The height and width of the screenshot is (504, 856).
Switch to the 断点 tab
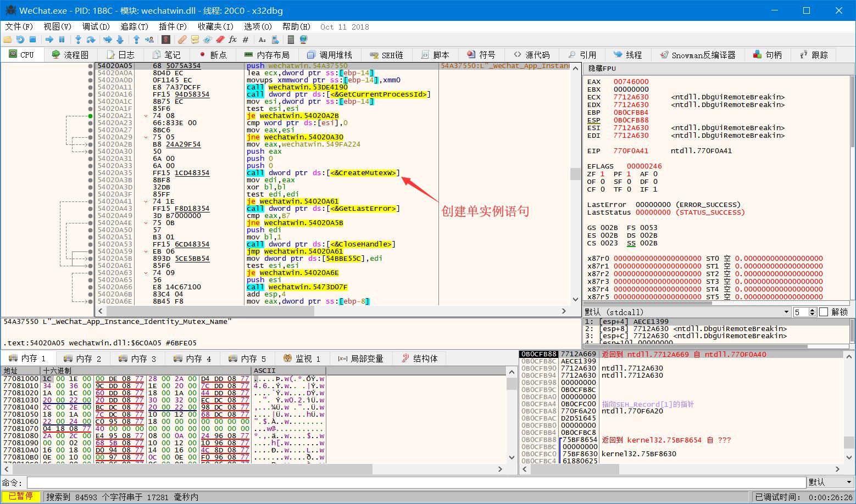[213, 55]
